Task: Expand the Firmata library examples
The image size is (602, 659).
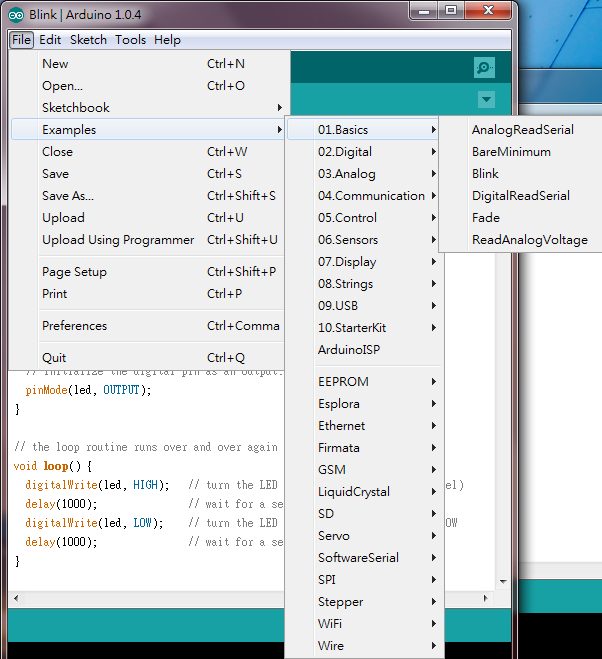Action: [x=363, y=448]
